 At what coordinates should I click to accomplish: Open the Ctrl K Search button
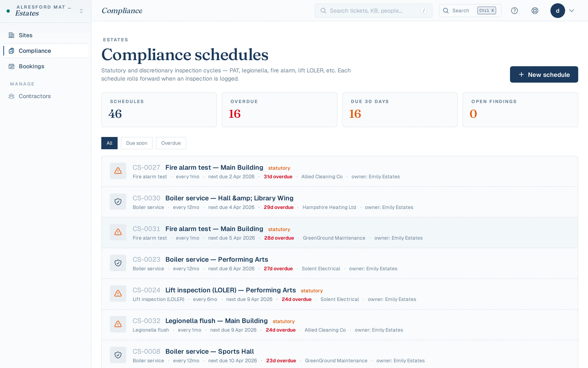(470, 11)
